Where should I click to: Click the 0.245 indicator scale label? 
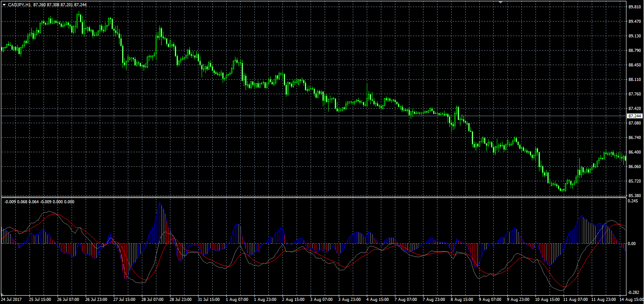(x=633, y=201)
